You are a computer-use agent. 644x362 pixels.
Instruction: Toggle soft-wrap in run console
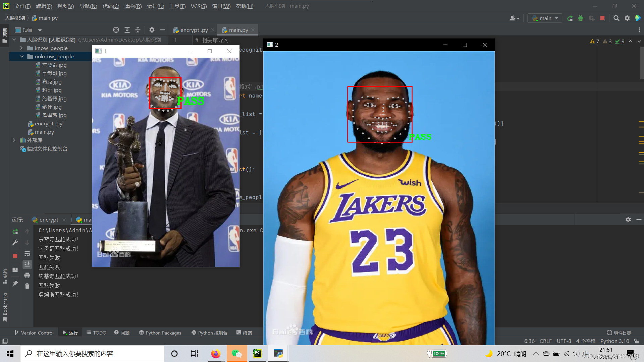(27, 253)
